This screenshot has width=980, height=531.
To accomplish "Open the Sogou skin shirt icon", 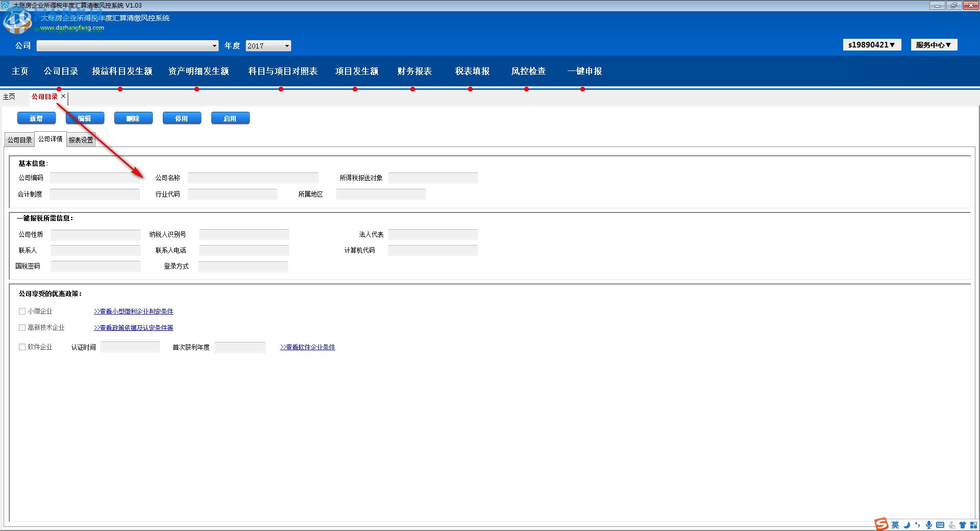I will [963, 525].
